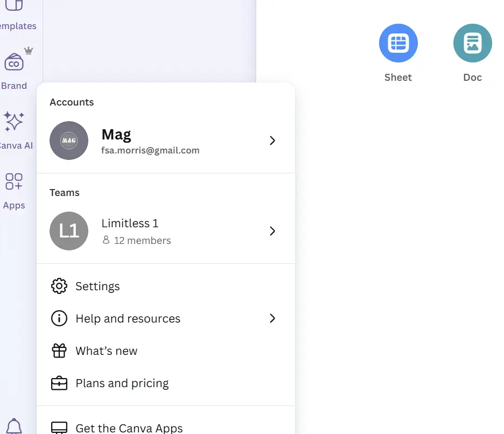Image resolution: width=504 pixels, height=434 pixels.
Task: Open Canva AI from the sidebar
Action: (x=14, y=121)
